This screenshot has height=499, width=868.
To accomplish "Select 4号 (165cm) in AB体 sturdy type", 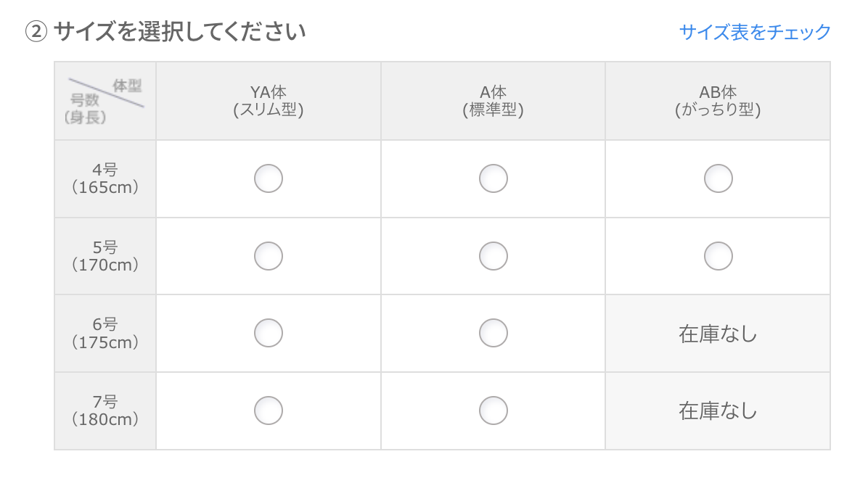I will pyautogui.click(x=718, y=178).
